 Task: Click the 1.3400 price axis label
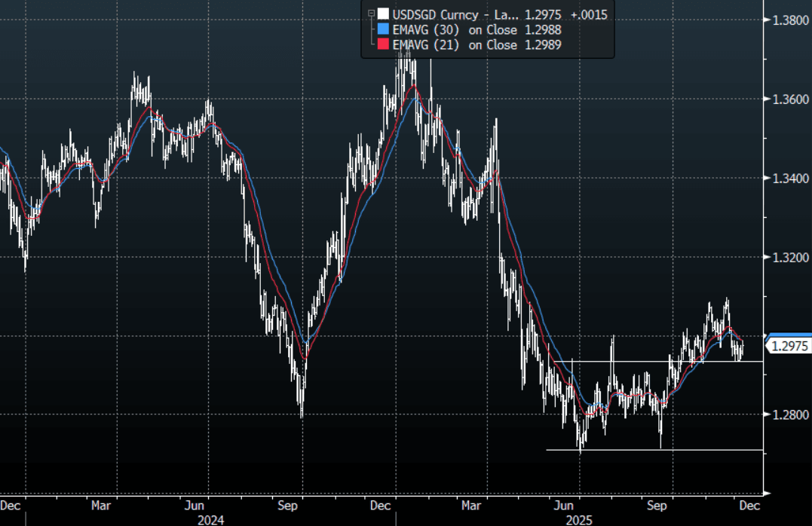(790, 179)
